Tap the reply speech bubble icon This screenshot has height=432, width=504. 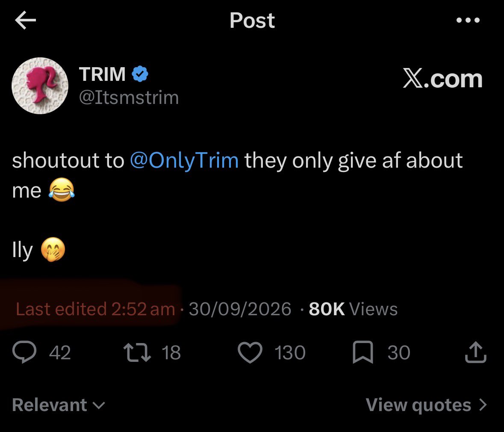pyautogui.click(x=24, y=352)
